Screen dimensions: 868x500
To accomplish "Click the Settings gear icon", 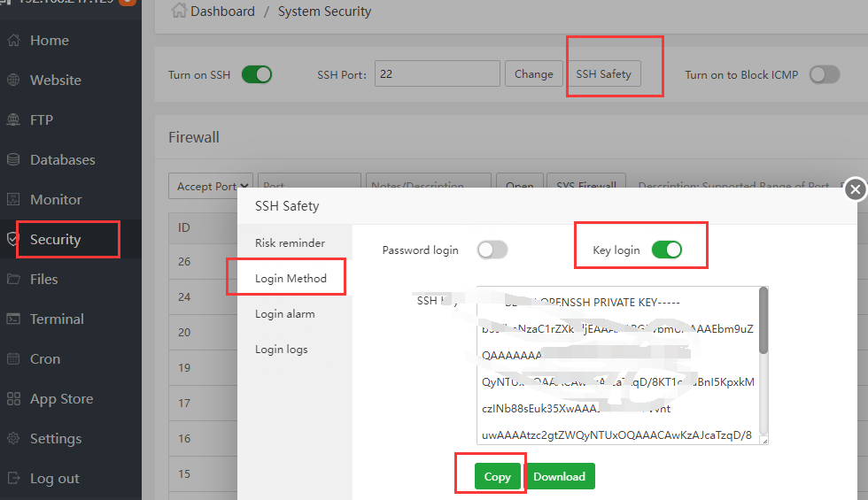I will tap(13, 439).
